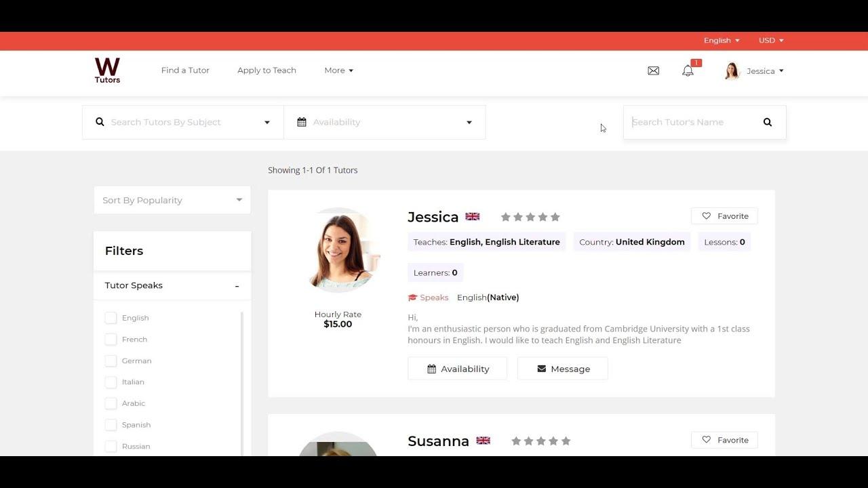Click Jessica's star rating
Screen dimensions: 868x488
click(530, 217)
